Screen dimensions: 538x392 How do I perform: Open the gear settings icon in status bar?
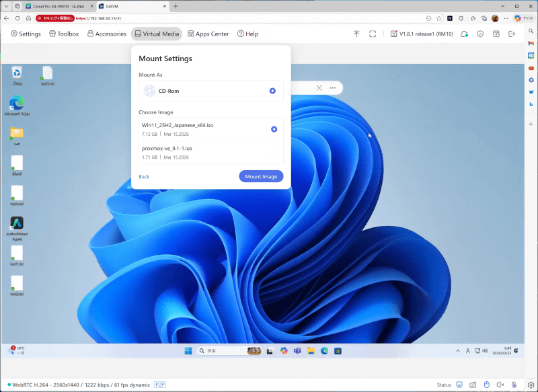(531, 385)
